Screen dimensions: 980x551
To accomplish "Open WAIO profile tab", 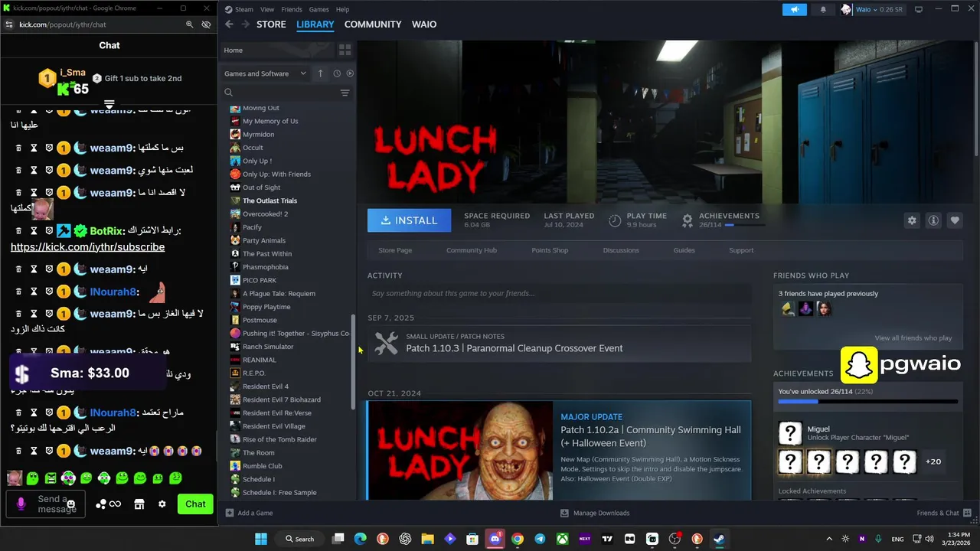I will click(424, 24).
